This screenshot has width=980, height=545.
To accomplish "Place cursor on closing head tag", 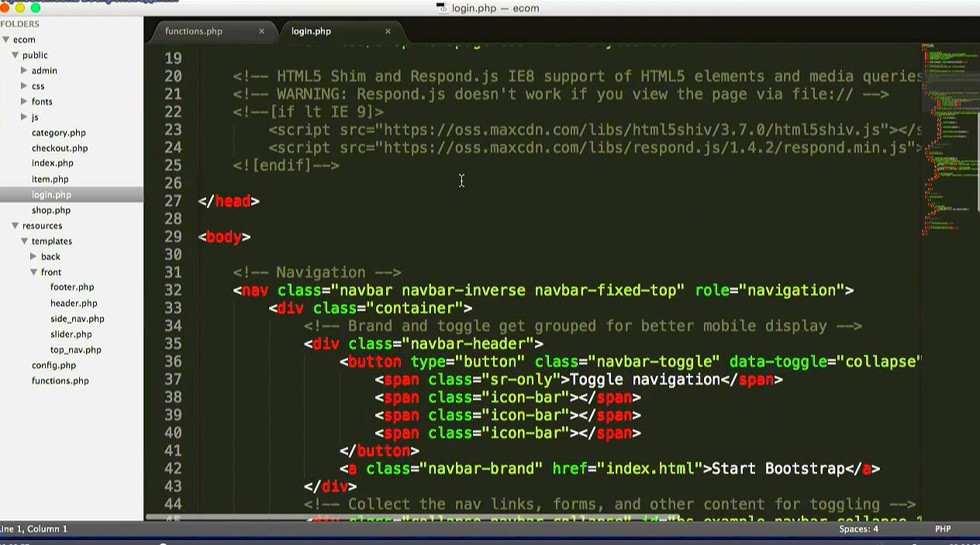I will 229,201.
